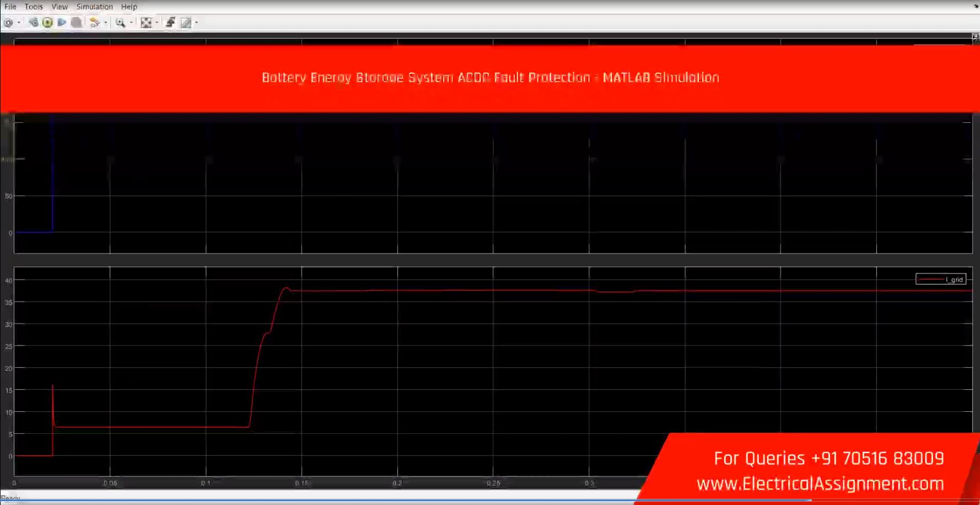Click the Scale Axes Limits icon

146,23
